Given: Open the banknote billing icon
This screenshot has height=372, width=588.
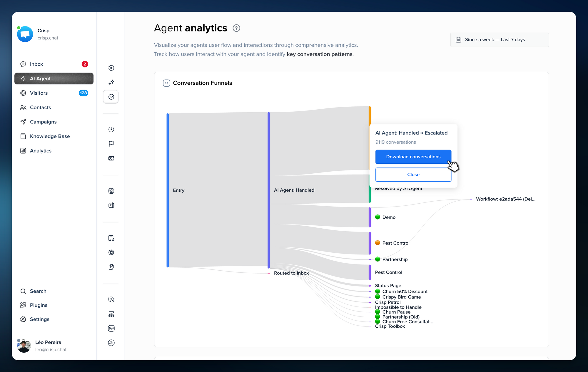Looking at the screenshot, I should coord(111,158).
